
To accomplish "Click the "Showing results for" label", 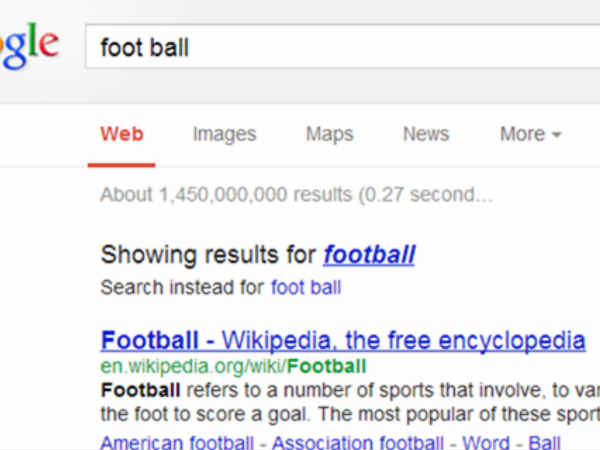I will click(x=208, y=255).
